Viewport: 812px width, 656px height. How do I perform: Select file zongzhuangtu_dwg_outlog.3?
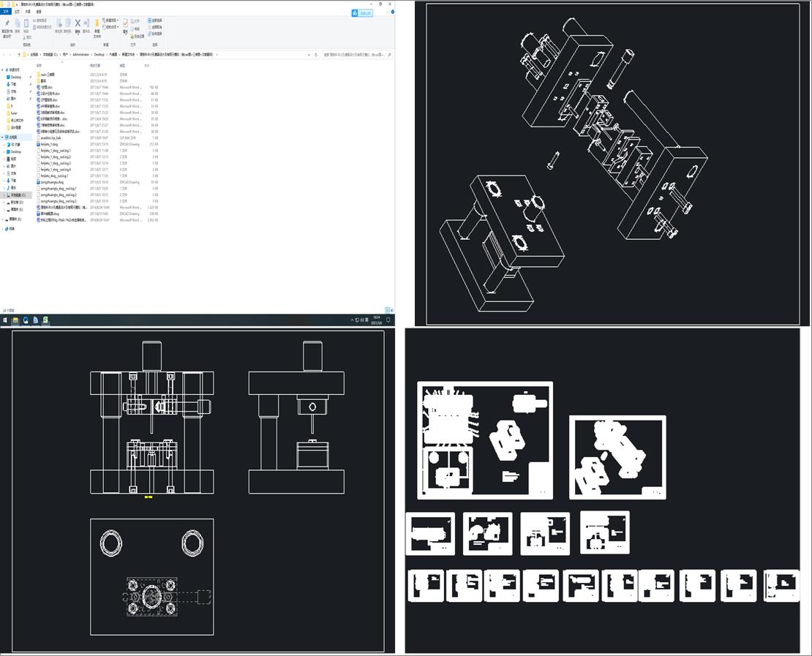tap(58, 201)
